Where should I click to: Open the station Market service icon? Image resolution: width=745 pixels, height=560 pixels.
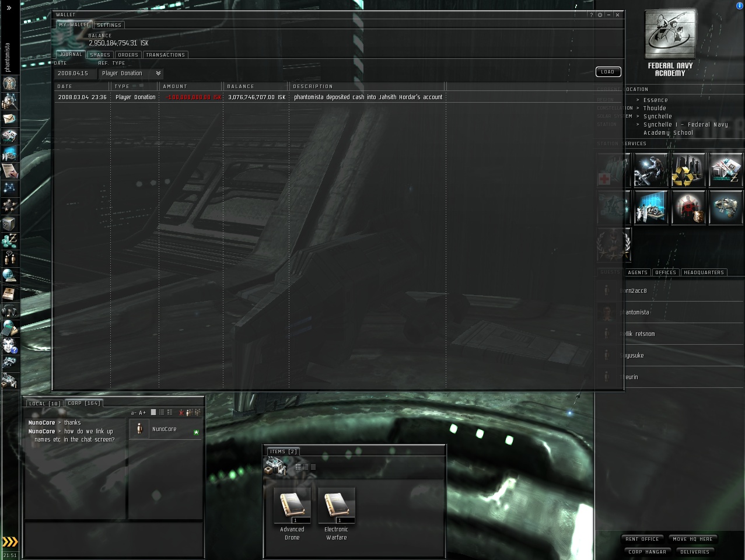[x=726, y=170]
